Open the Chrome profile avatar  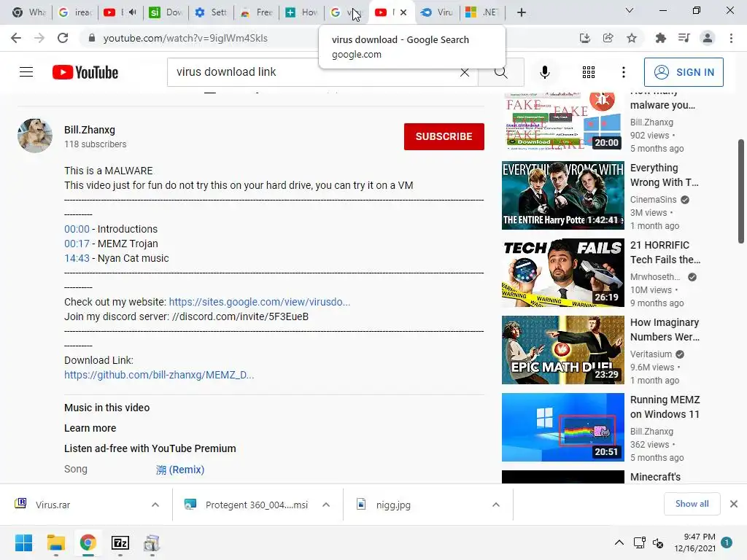click(x=708, y=38)
